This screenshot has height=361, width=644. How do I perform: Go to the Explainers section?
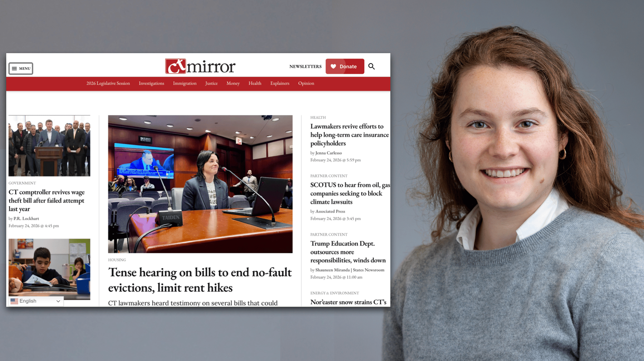(x=280, y=83)
